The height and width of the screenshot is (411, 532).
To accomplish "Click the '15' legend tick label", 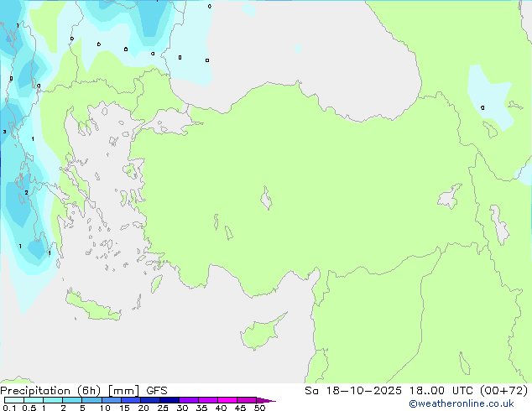I will 124,408.
